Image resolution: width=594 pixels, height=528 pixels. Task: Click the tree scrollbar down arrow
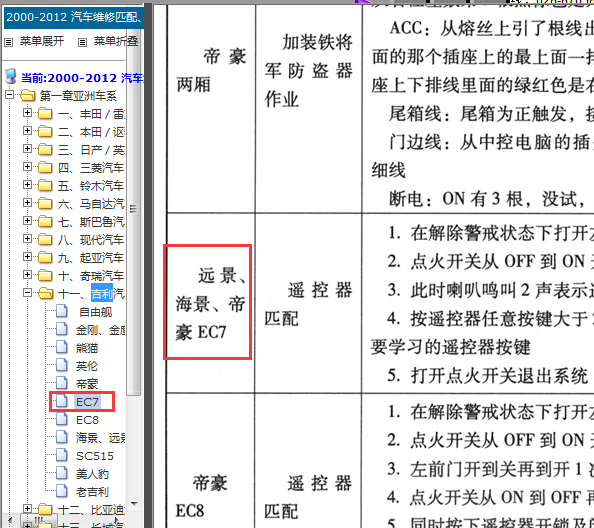point(134,504)
